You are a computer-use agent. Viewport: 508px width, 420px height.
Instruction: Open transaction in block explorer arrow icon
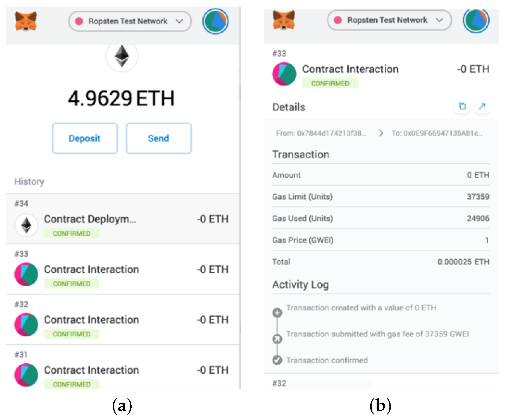point(482,106)
